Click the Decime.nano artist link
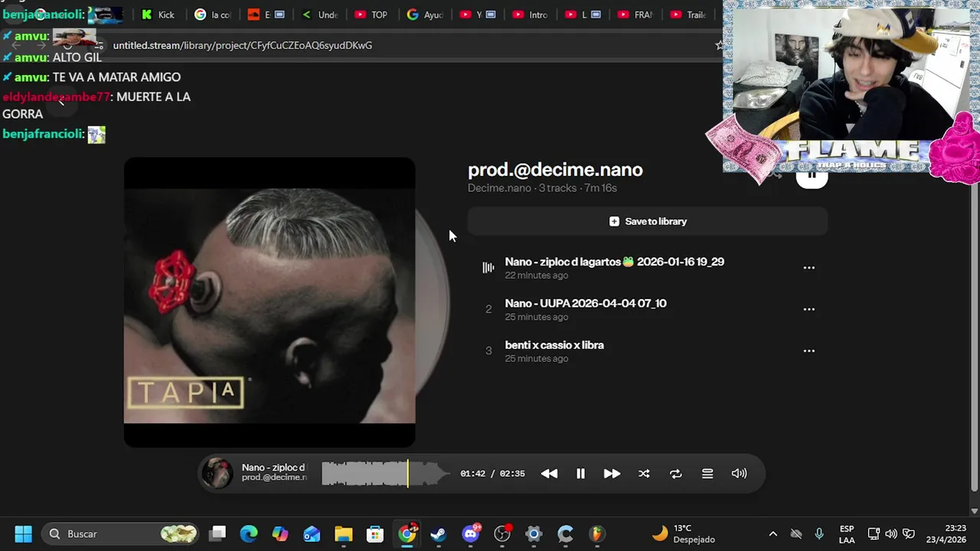This screenshot has height=551, width=980. tap(499, 187)
